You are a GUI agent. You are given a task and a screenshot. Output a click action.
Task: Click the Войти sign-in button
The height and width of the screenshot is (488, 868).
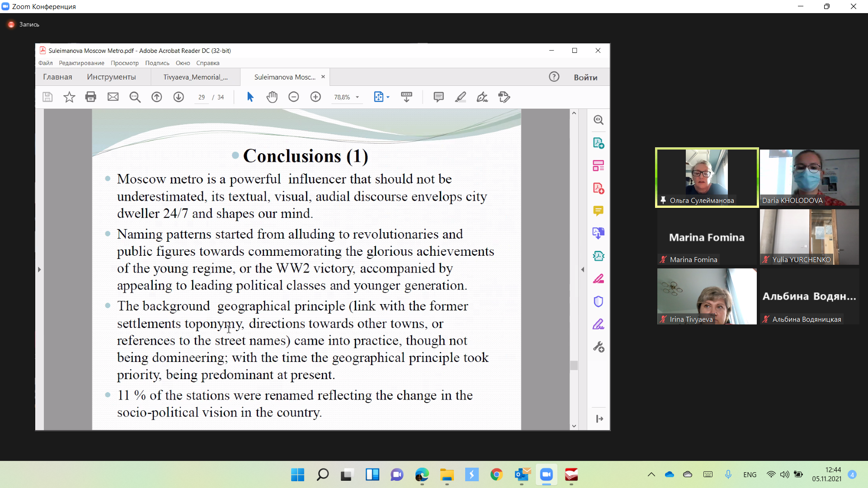pos(585,77)
